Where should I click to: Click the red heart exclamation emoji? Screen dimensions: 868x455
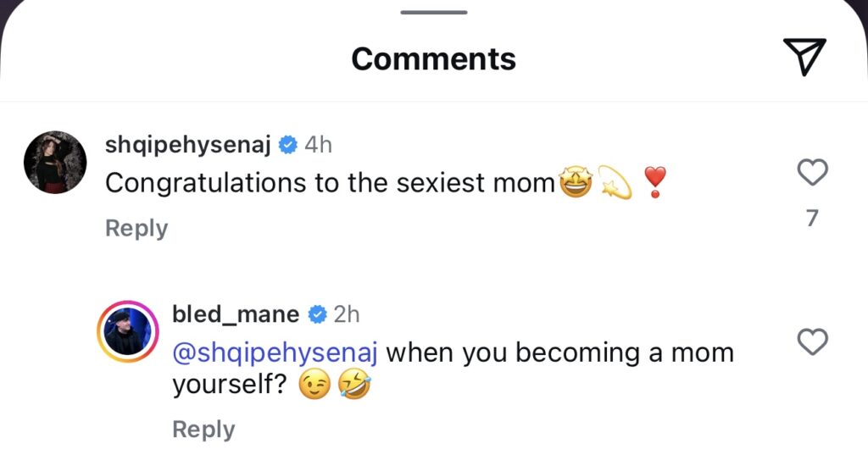[x=654, y=182]
